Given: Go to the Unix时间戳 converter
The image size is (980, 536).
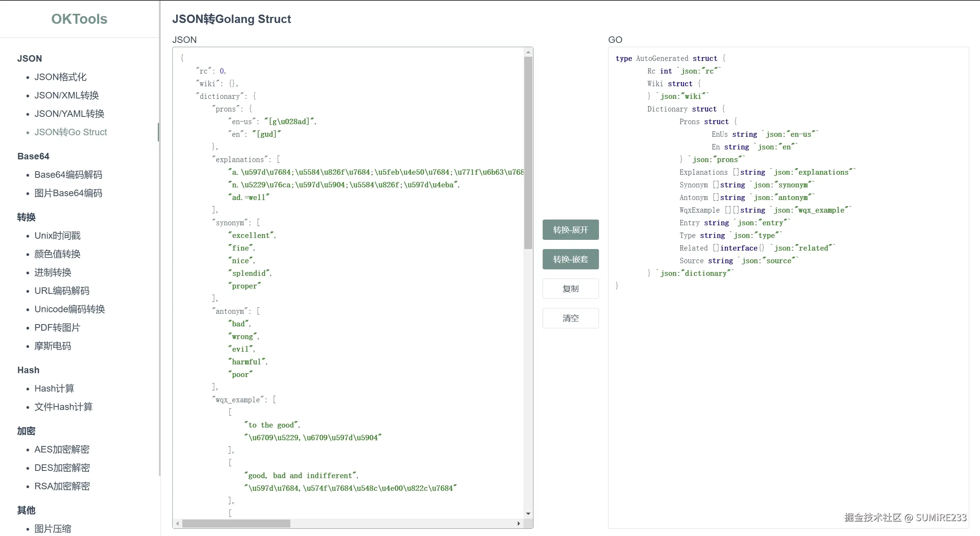Looking at the screenshot, I should pyautogui.click(x=57, y=236).
